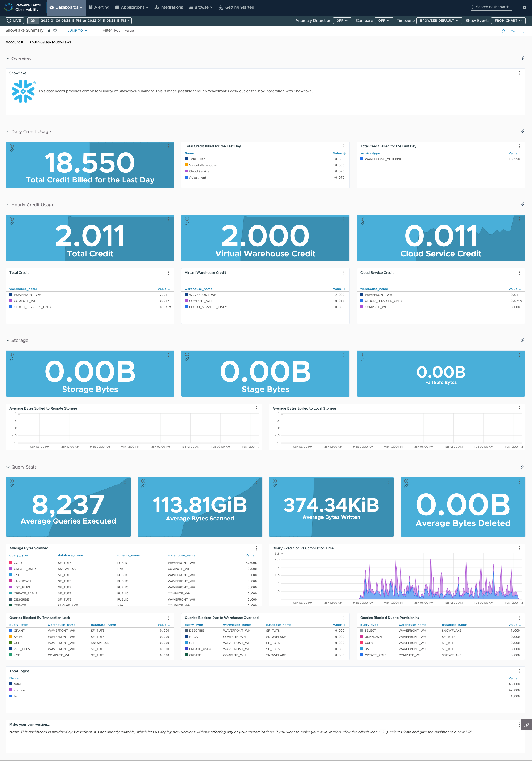532x761 pixels.
Task: Sort Total Logins by Value column
Action: point(514,678)
